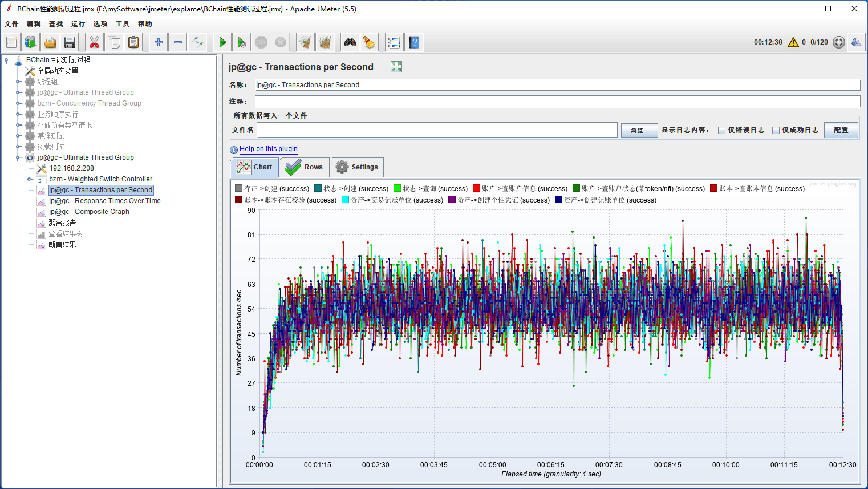This screenshot has height=489, width=868.
Task: Click the Cut scissors icon in toolbar
Action: [x=95, y=42]
